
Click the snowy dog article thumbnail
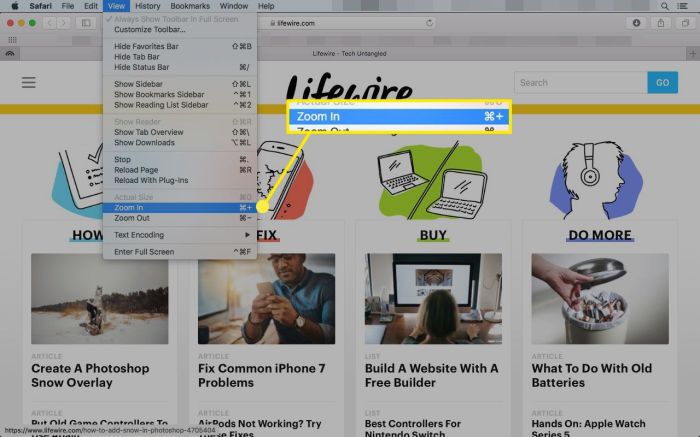100,299
